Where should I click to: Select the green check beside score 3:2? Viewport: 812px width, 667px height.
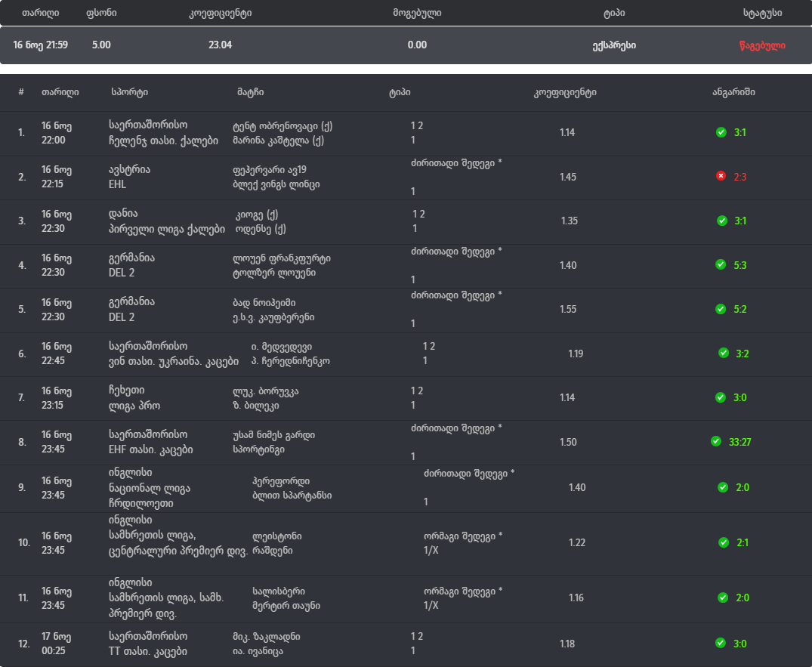[724, 353]
